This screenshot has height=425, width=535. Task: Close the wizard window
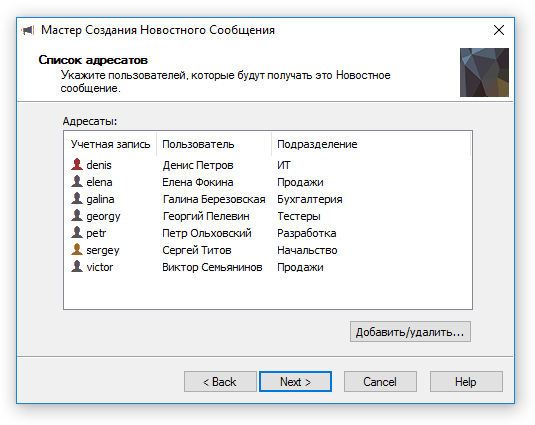(x=499, y=30)
